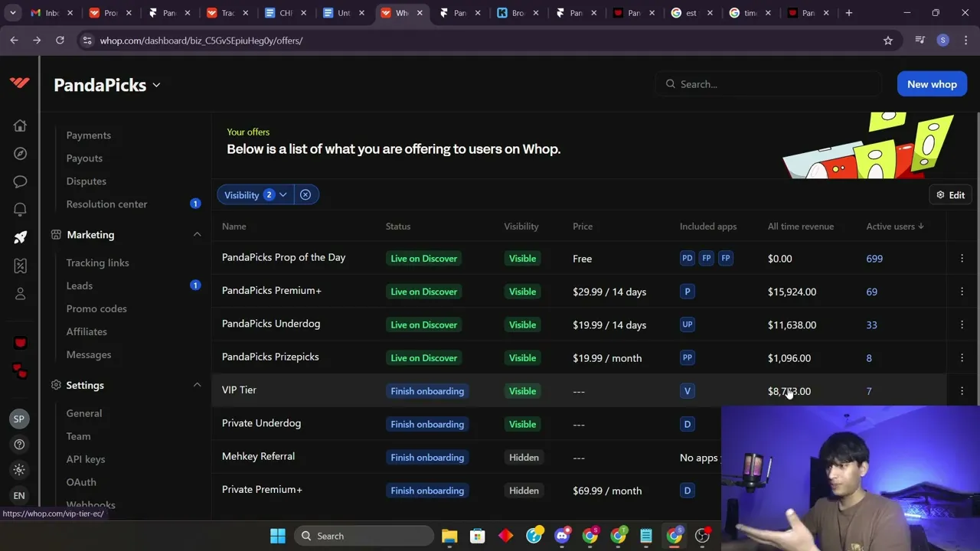Click the UP app icon in Underdog row
980x551 pixels.
pos(687,324)
